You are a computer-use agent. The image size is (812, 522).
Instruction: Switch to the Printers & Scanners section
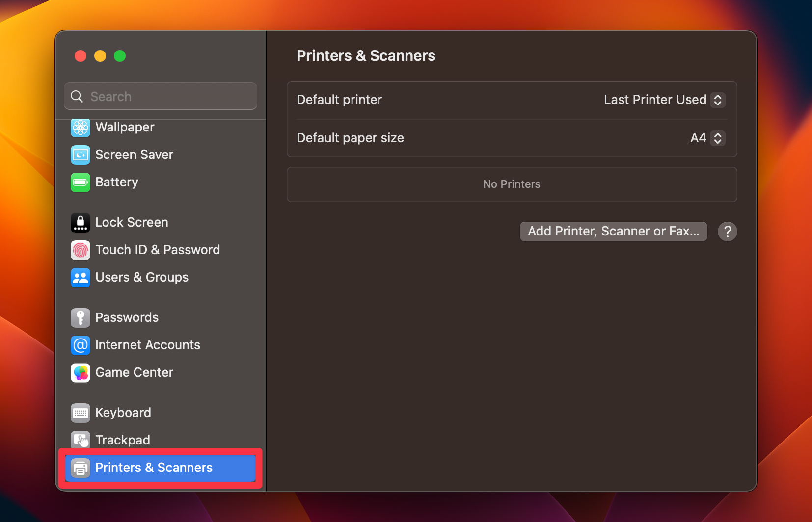(x=154, y=468)
